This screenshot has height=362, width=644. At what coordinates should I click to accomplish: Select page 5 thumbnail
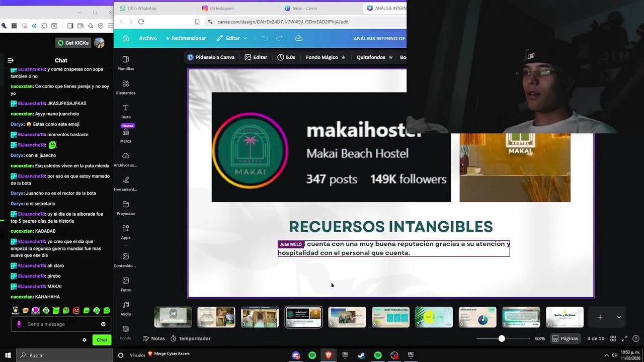pos(347,317)
